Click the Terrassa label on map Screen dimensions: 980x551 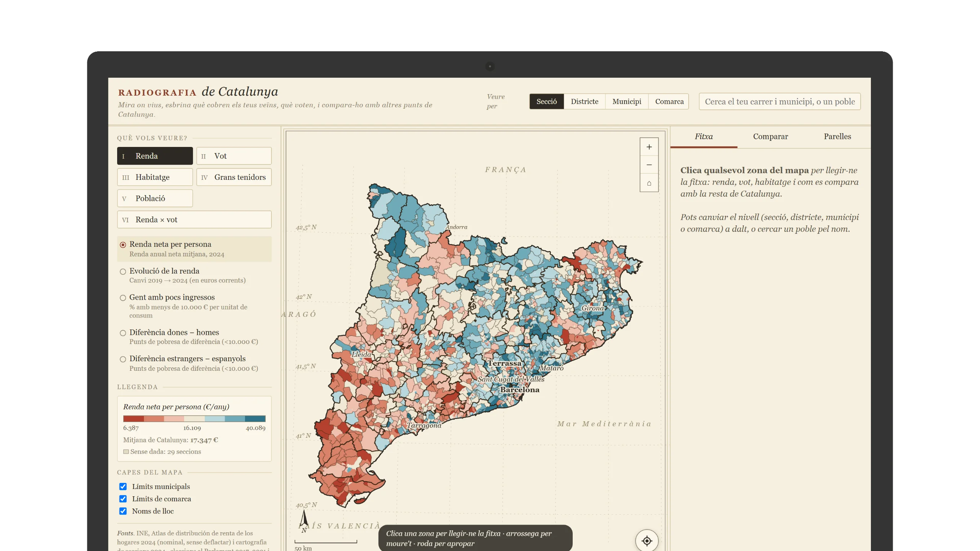tap(504, 363)
